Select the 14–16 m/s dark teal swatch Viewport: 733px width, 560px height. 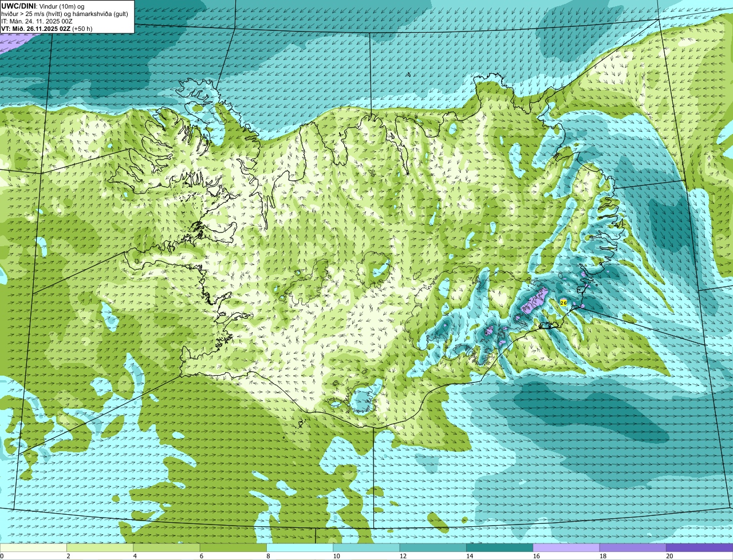[500, 547]
